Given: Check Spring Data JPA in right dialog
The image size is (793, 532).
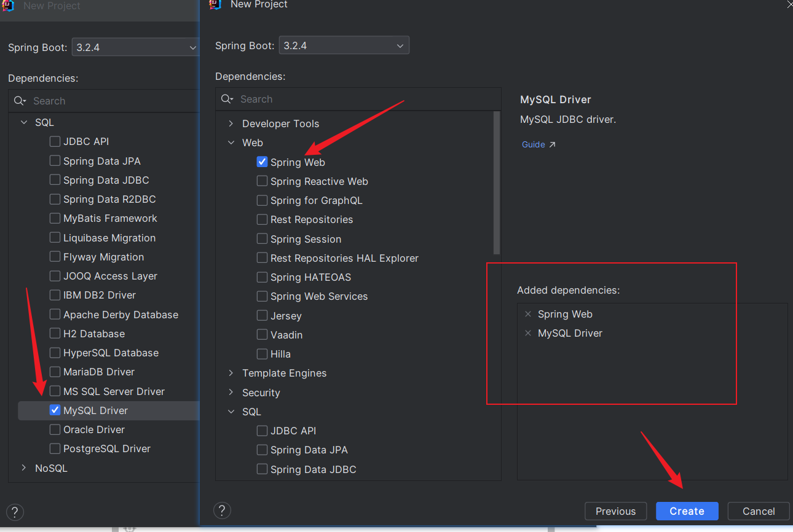Looking at the screenshot, I should tap(262, 450).
